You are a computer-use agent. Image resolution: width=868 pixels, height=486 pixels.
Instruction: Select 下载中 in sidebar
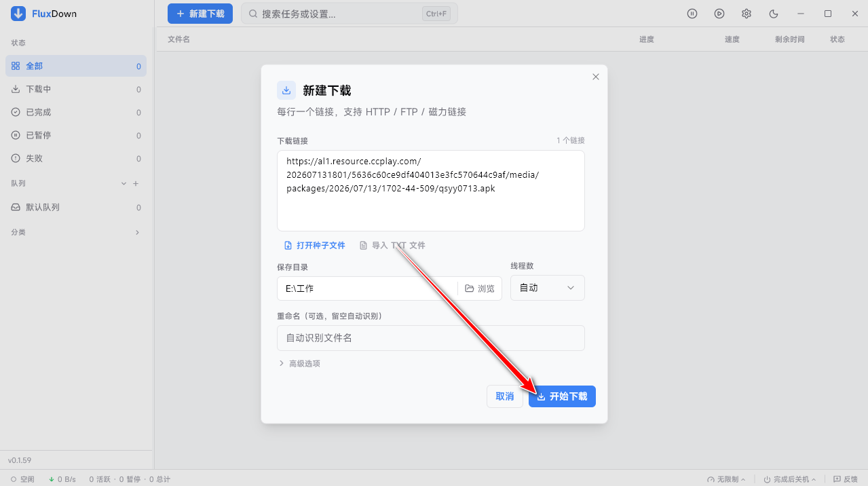[x=76, y=90]
